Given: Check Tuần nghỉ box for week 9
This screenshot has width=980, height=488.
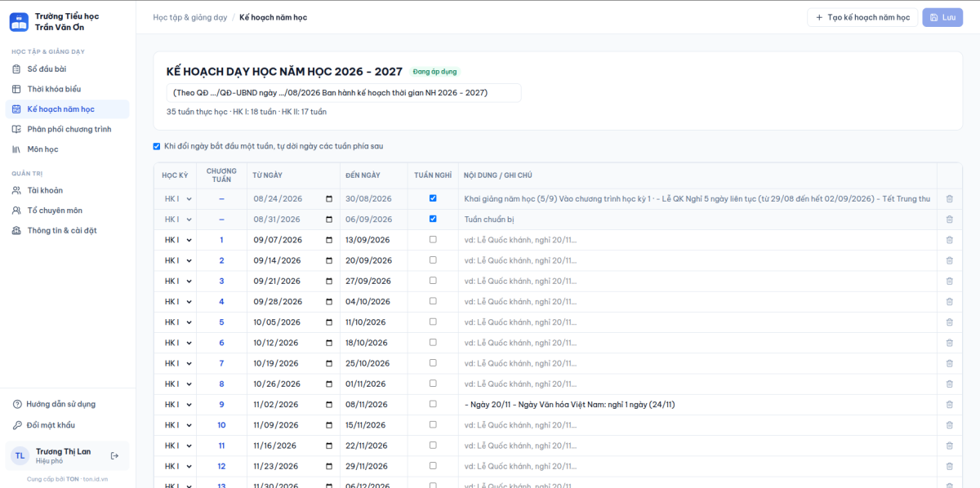Looking at the screenshot, I should tap(433, 405).
